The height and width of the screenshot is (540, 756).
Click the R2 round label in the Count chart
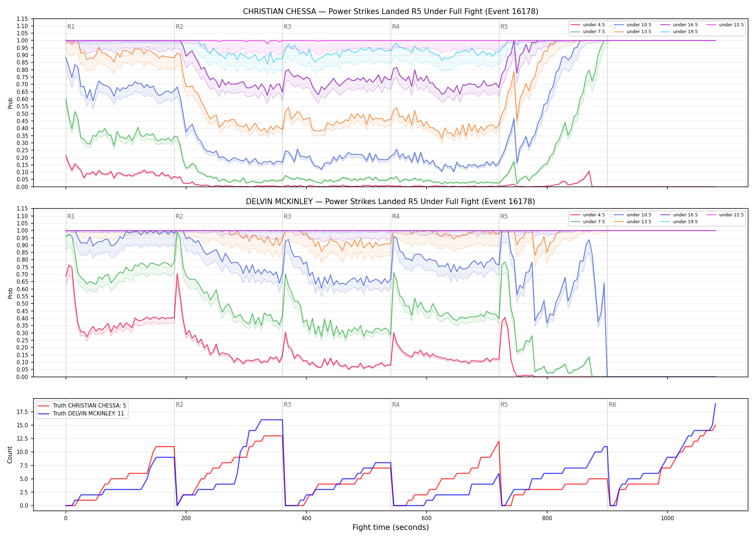(179, 405)
